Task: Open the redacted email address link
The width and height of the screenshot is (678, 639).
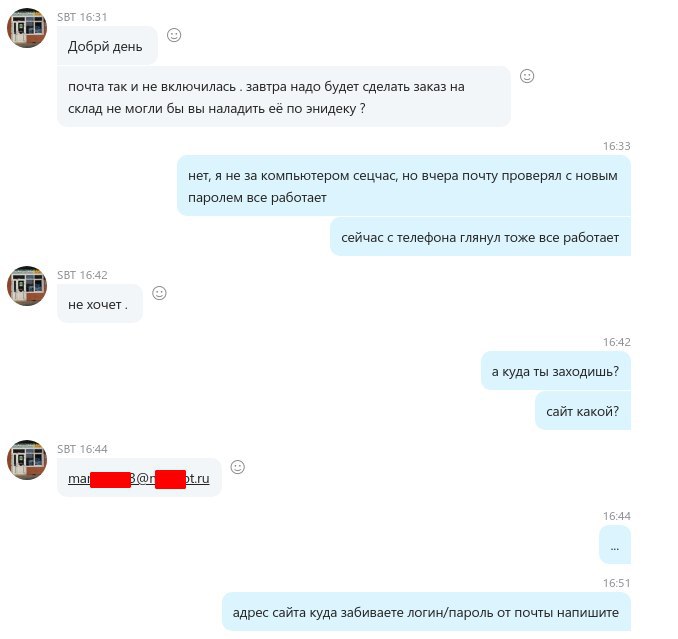Action: (x=139, y=479)
